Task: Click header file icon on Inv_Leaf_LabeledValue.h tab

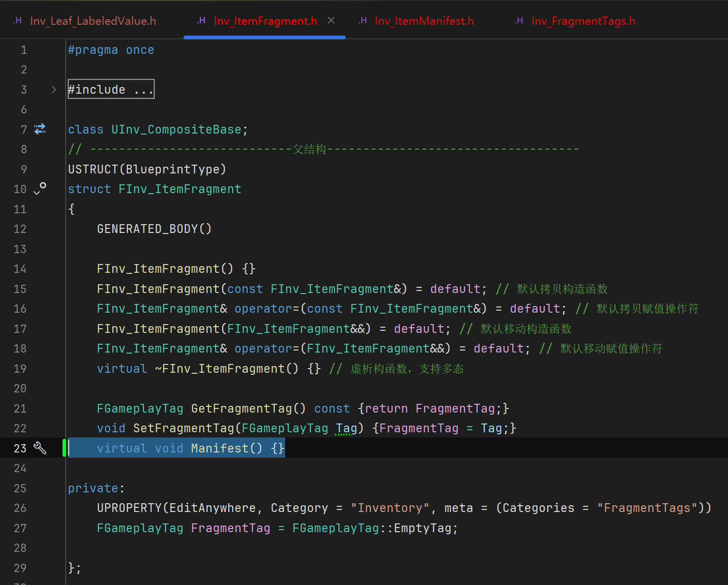Action: (x=18, y=21)
